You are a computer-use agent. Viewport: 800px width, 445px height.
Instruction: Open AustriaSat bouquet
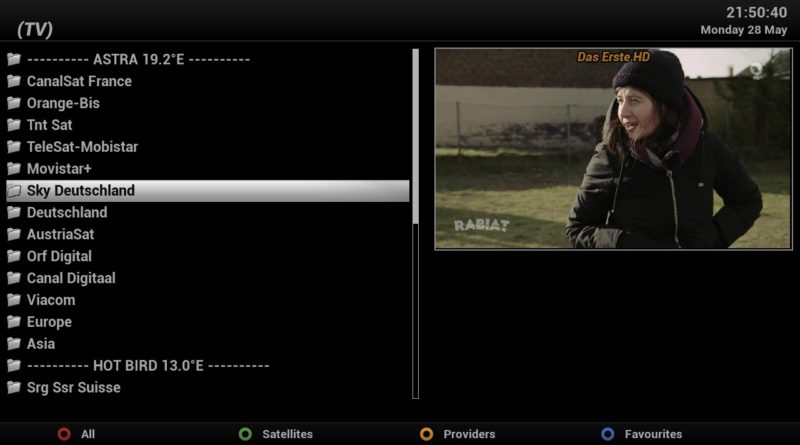click(x=60, y=234)
